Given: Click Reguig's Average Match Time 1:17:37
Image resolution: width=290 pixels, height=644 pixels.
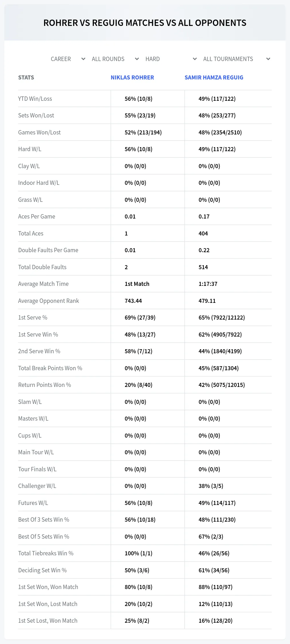Looking at the screenshot, I should tap(208, 284).
